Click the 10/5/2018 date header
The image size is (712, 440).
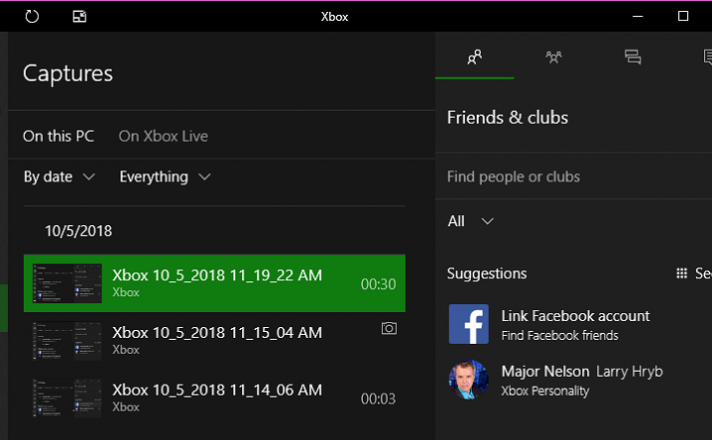[x=79, y=231]
